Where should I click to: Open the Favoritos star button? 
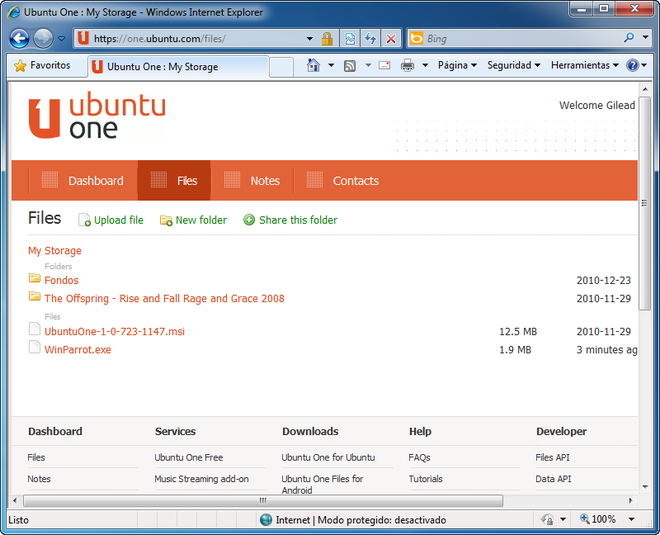pos(42,65)
